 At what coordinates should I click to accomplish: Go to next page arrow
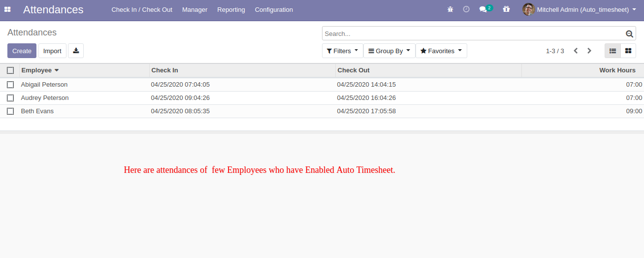click(x=589, y=51)
